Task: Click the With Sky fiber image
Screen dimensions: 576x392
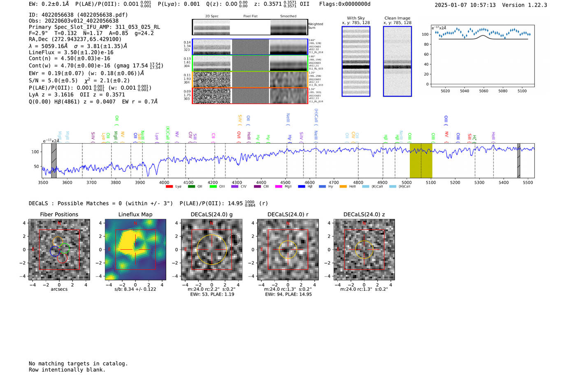Action: click(x=356, y=61)
